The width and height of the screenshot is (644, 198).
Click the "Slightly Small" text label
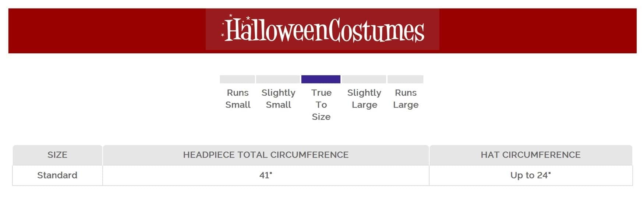tap(278, 99)
